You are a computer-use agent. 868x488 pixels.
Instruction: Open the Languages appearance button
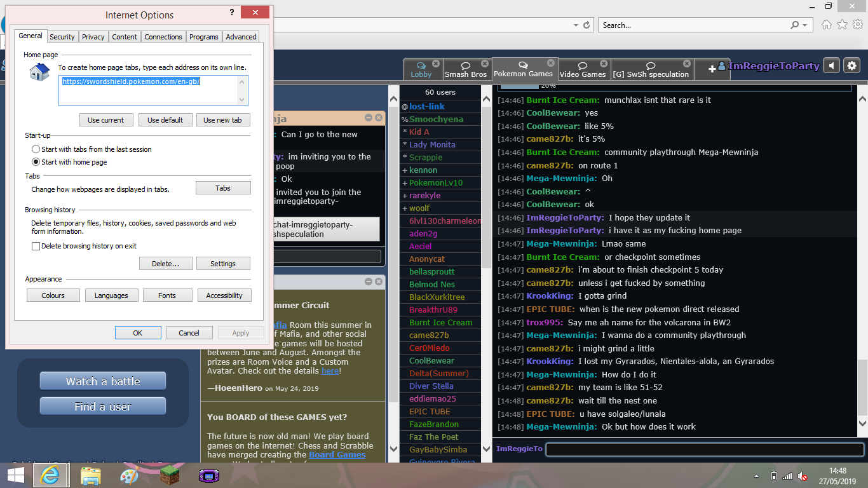coord(111,295)
